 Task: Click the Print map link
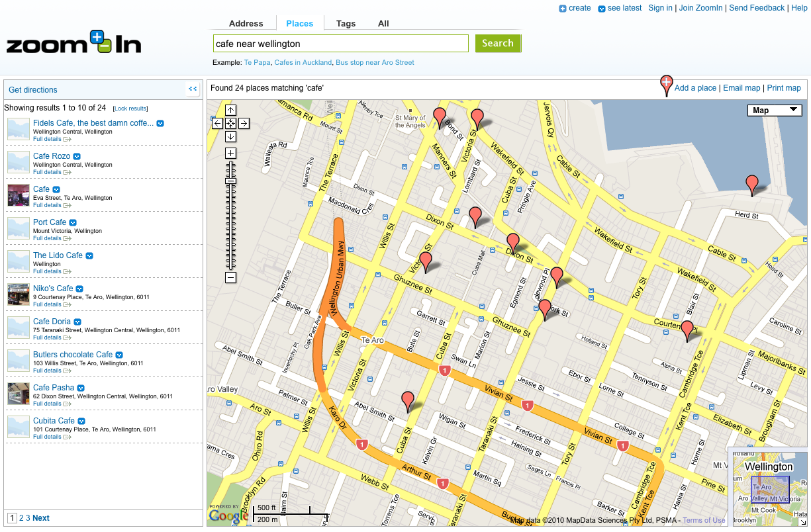(x=784, y=88)
